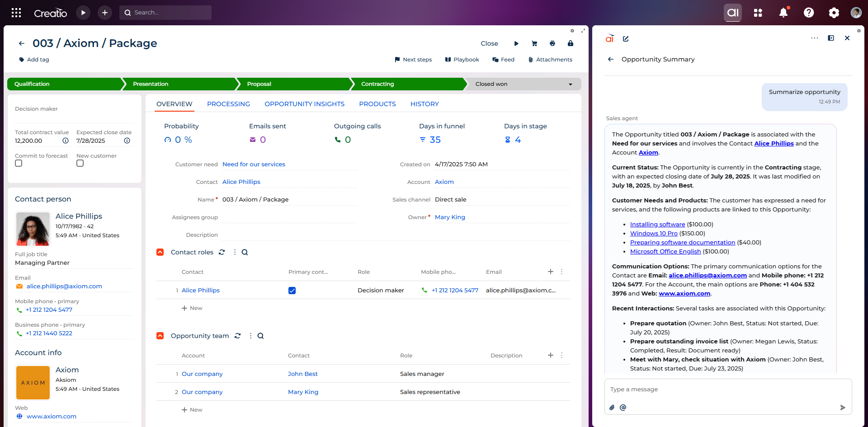Click Add tag
Image resolution: width=868 pixels, height=427 pixels.
pyautogui.click(x=34, y=60)
